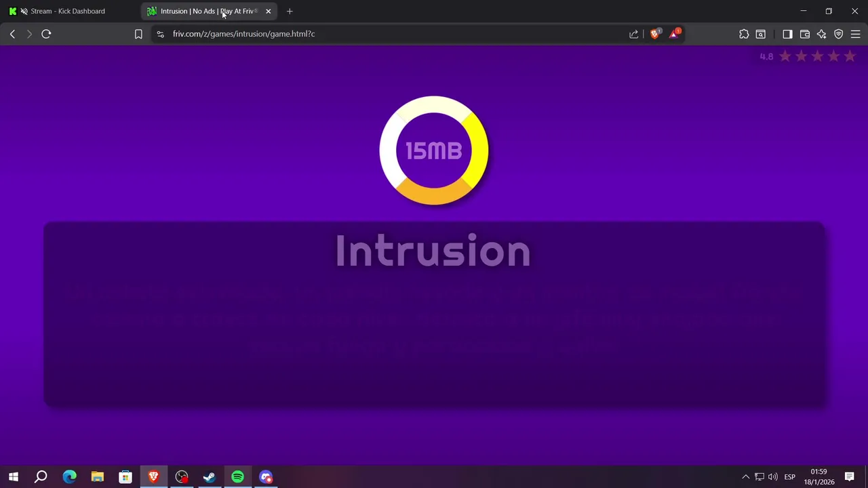Open Windows search from the taskbar

coord(41,477)
